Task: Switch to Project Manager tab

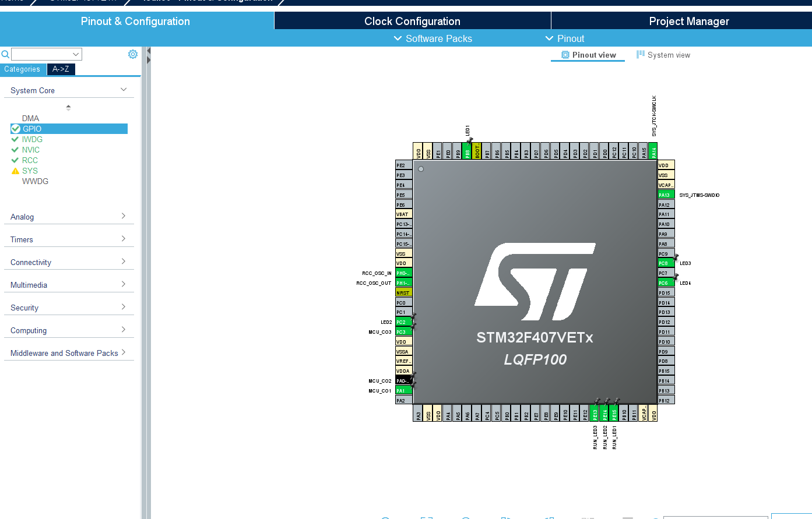Action: (x=689, y=21)
